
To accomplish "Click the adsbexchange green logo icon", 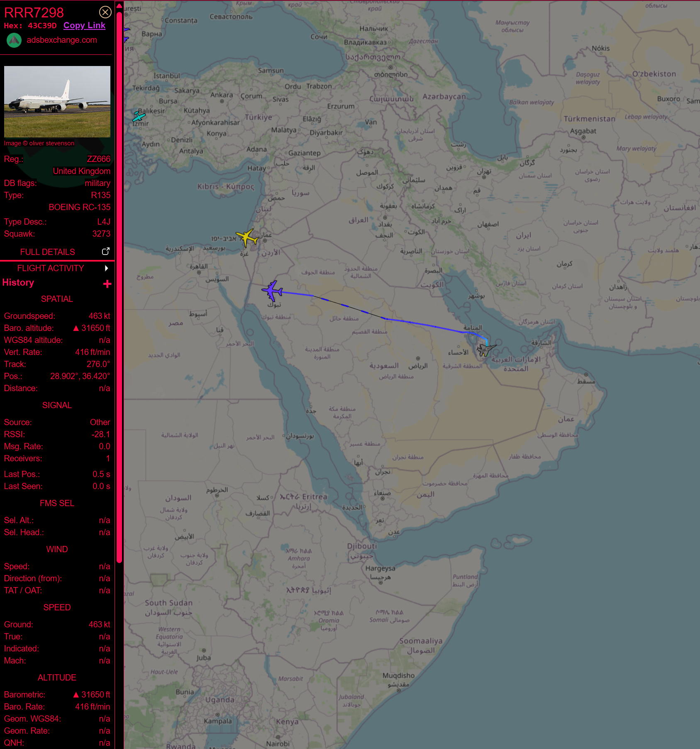I will coord(14,40).
